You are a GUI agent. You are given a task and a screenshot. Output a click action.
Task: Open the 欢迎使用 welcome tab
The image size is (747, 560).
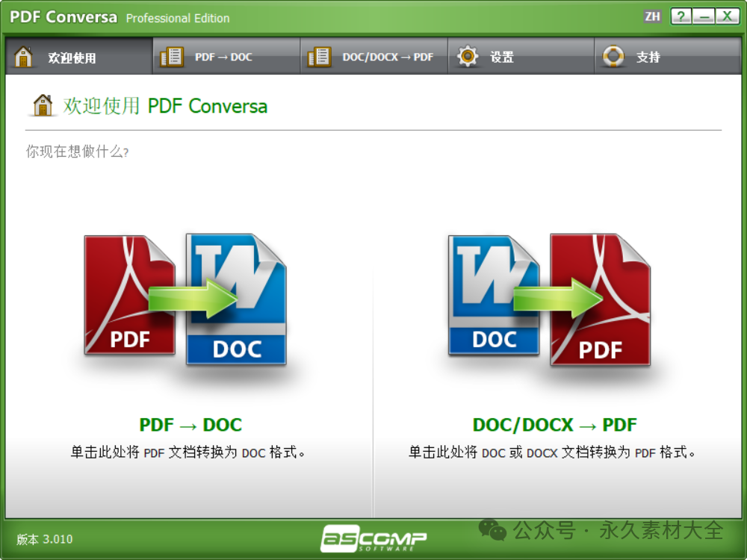click(79, 57)
